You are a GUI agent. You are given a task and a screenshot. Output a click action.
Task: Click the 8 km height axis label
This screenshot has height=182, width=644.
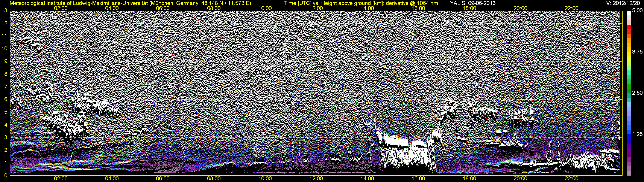(x=6, y=74)
